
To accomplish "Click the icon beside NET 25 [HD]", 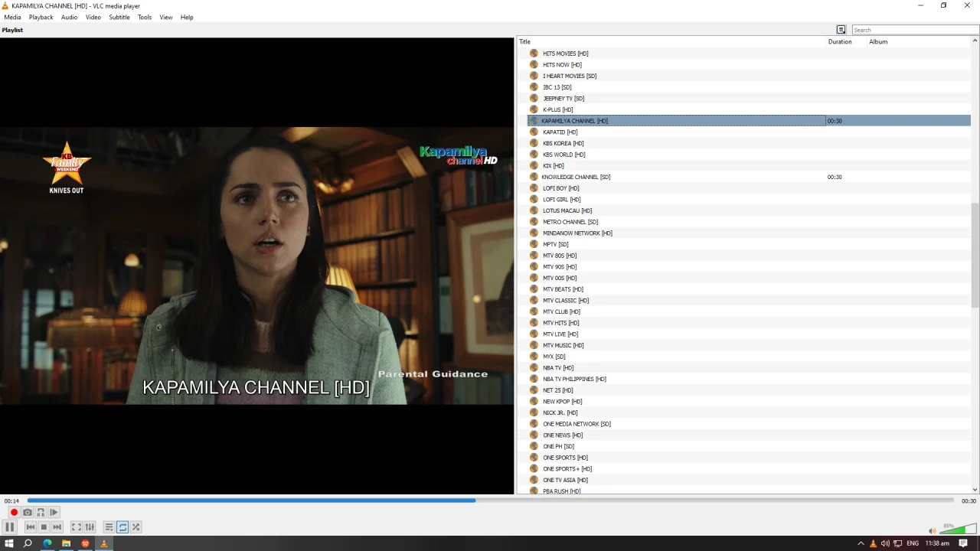I will point(534,390).
